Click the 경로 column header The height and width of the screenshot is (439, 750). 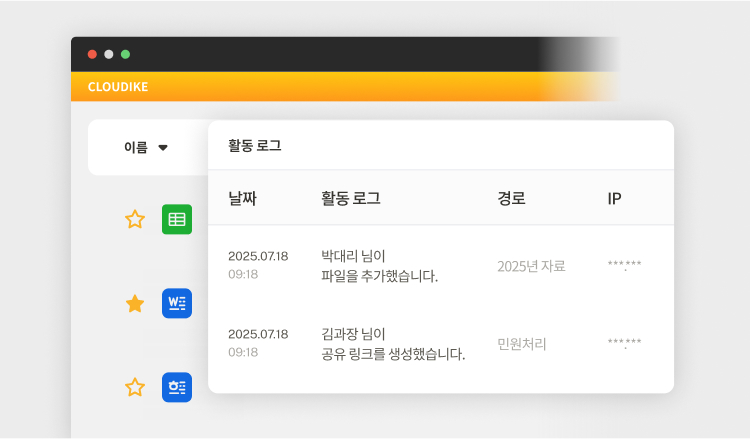coord(511,198)
